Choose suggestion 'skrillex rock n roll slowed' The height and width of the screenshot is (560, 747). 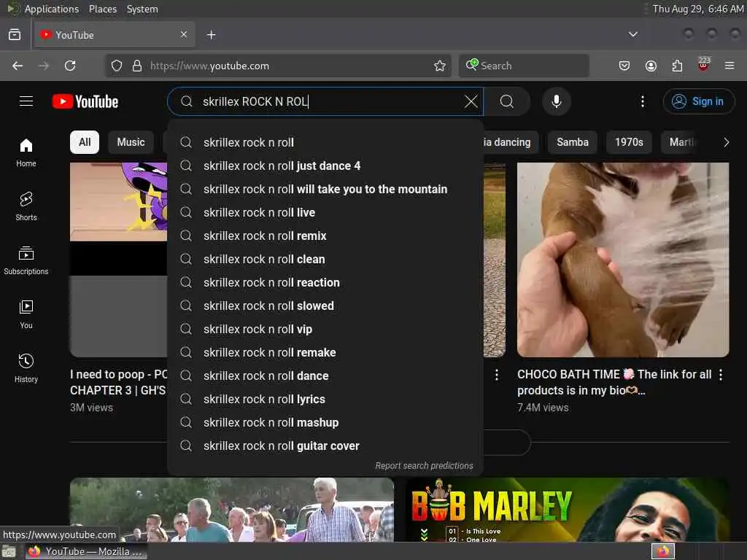pyautogui.click(x=326, y=306)
